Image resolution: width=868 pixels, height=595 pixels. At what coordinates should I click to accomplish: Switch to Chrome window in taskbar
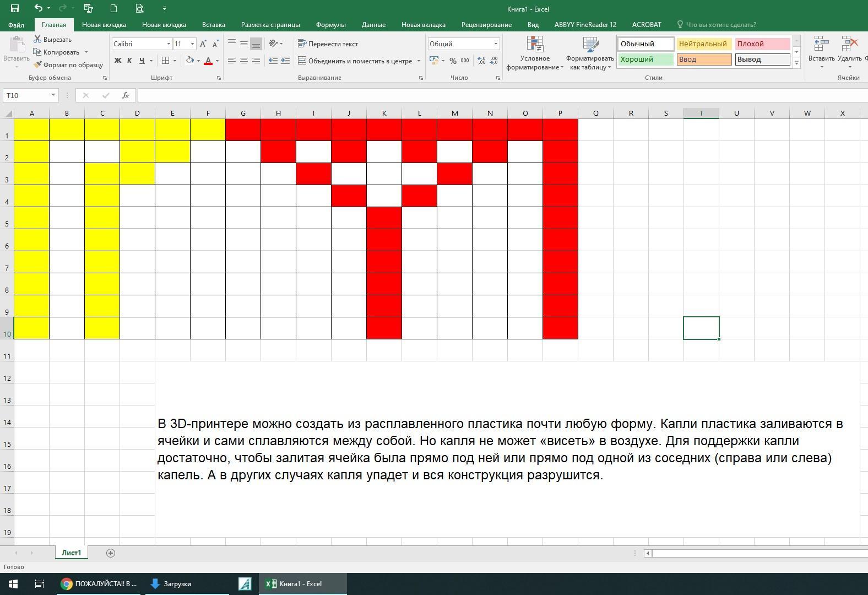click(99, 584)
